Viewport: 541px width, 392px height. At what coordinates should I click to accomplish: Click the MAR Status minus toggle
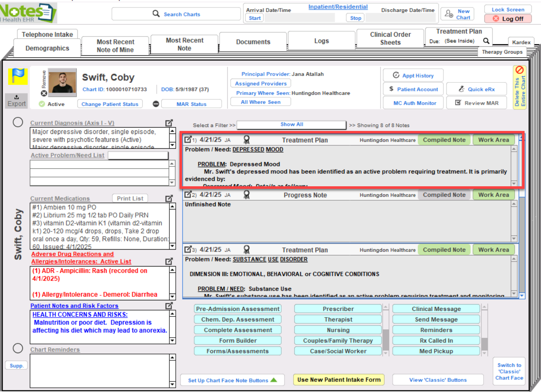[156, 104]
